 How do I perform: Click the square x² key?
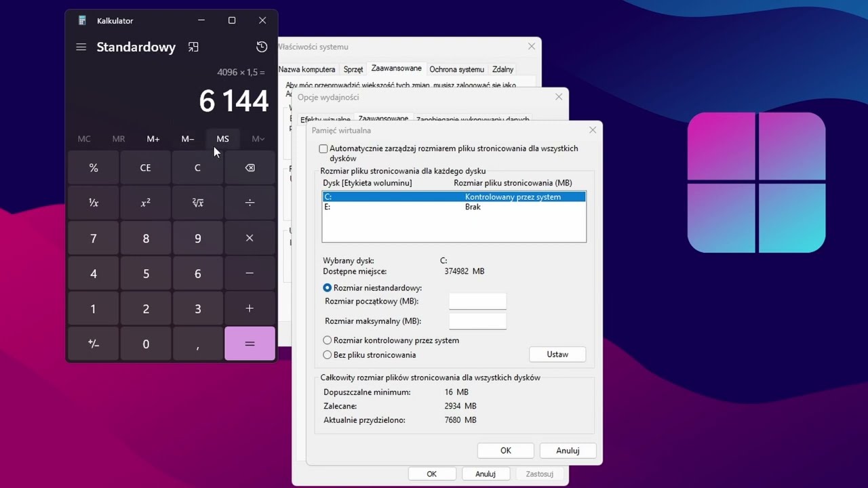146,203
